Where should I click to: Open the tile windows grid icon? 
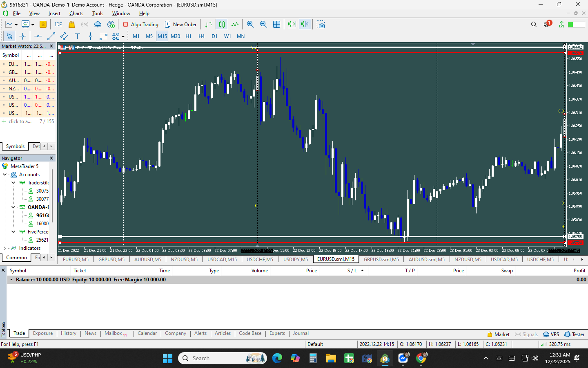[x=276, y=25]
